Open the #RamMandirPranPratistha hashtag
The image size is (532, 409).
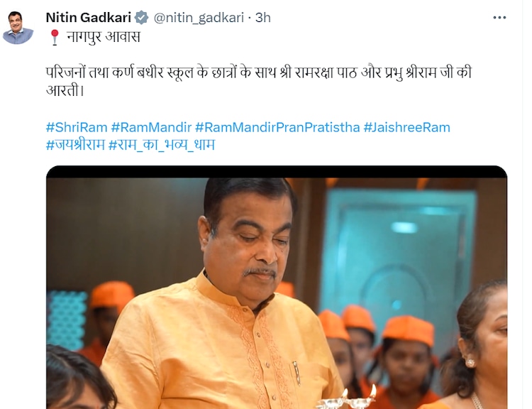[x=277, y=127]
